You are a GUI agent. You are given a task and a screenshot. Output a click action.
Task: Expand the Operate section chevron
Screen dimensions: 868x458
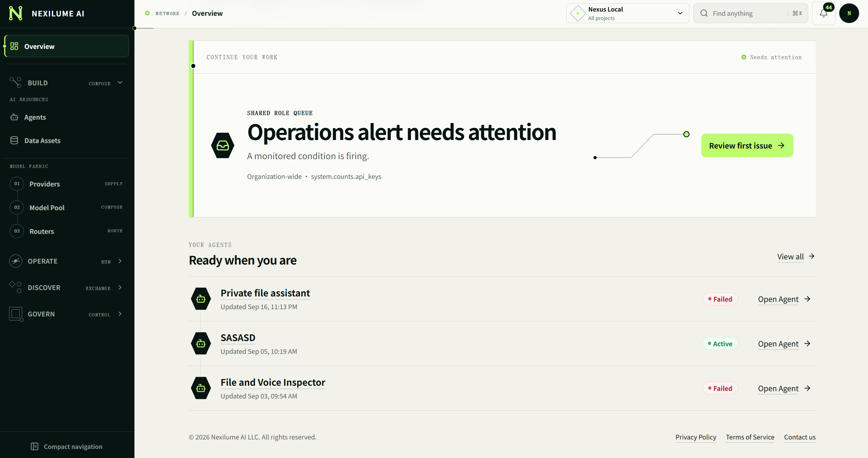coord(120,261)
